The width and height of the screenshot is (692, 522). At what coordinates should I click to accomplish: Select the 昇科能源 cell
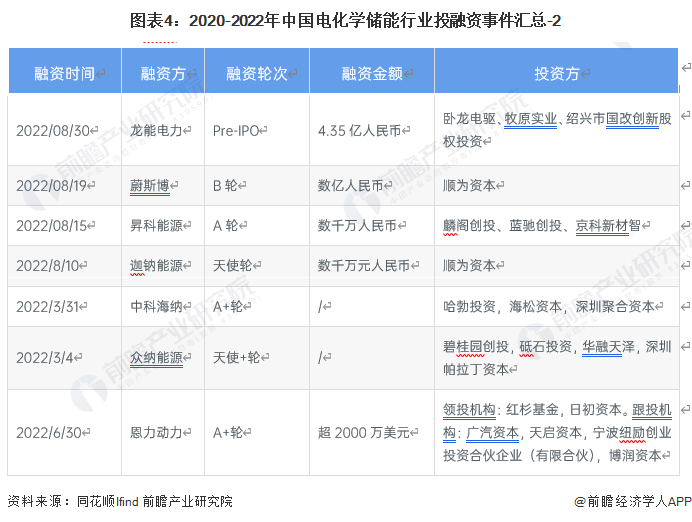(x=163, y=225)
